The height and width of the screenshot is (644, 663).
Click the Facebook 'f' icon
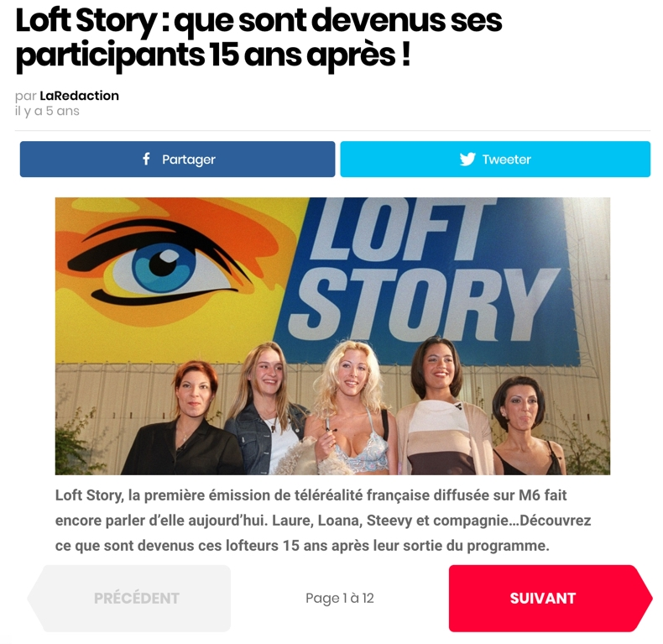pyautogui.click(x=146, y=159)
